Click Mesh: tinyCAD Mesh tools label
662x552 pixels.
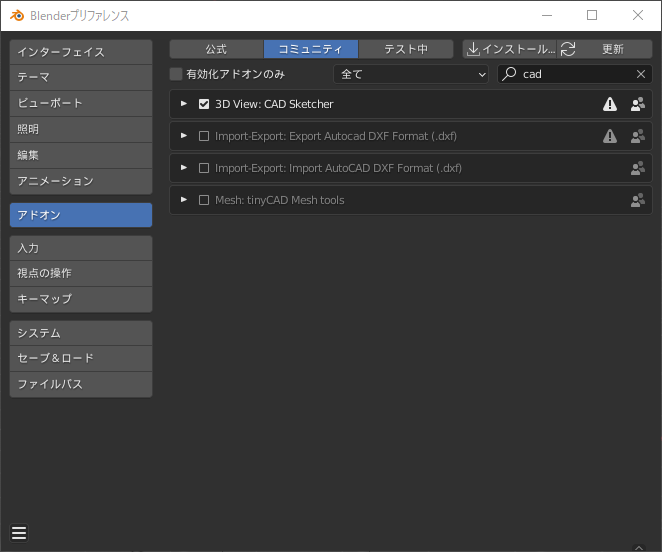coord(279,200)
